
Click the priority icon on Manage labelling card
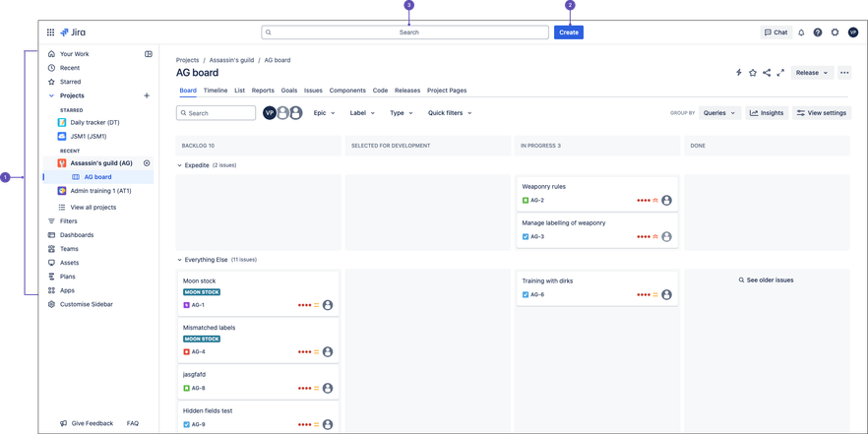[655, 237]
